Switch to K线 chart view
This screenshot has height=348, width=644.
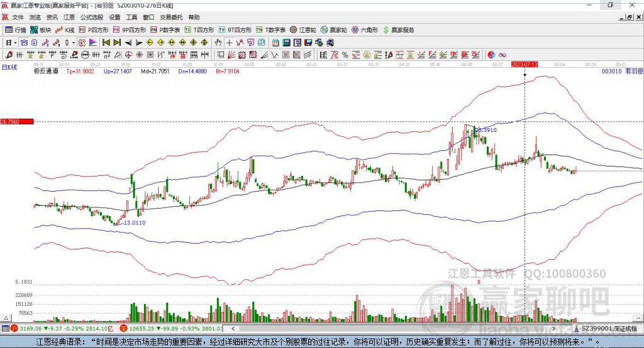coord(65,30)
